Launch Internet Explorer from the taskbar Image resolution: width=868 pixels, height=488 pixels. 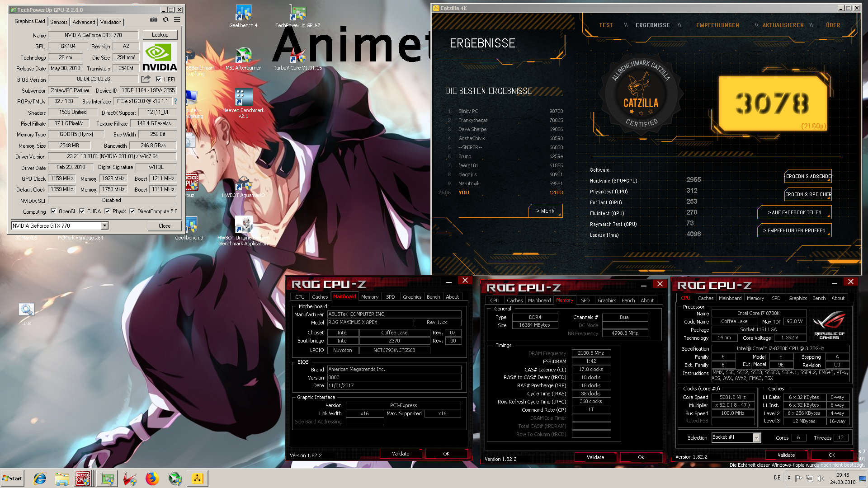coord(40,479)
